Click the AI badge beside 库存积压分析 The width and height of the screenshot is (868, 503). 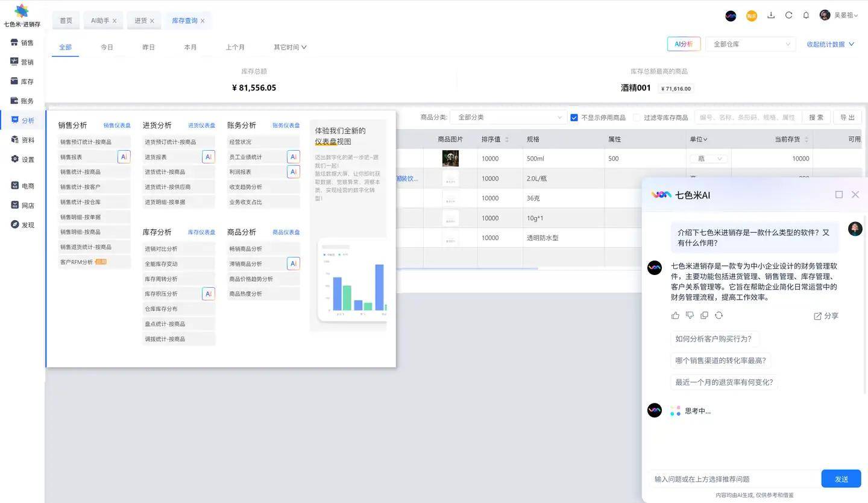pyautogui.click(x=208, y=294)
